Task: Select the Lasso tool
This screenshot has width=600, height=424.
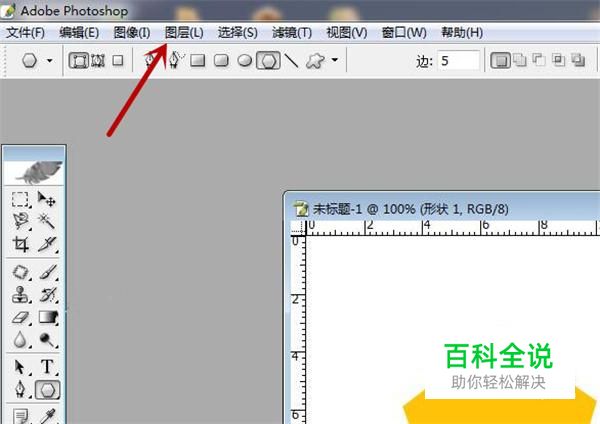Action: click(x=20, y=221)
